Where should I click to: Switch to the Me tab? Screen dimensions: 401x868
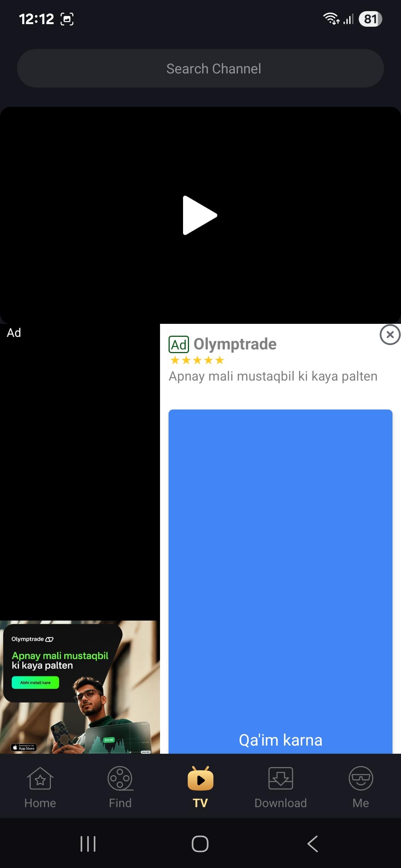click(x=361, y=787)
